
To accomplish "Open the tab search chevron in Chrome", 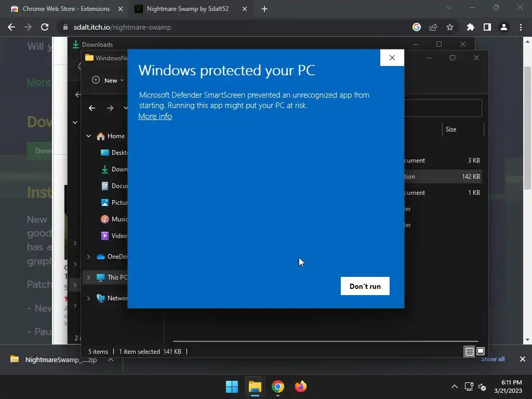I will (448, 7).
